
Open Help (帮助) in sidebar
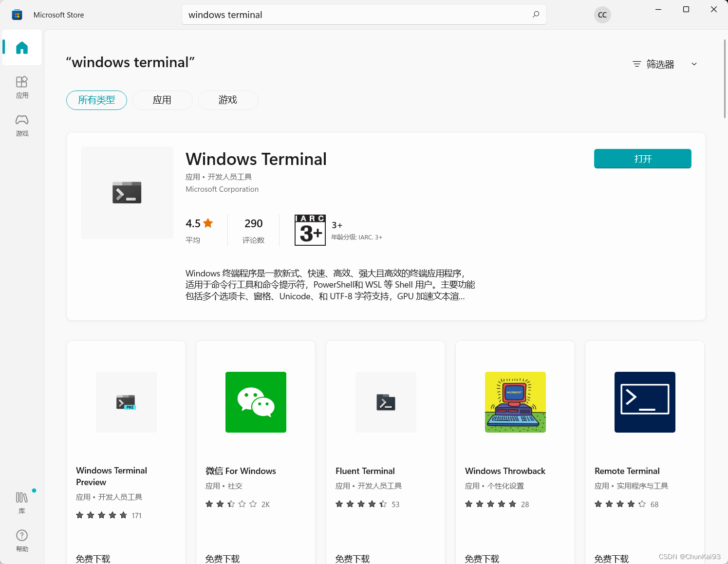[x=22, y=541]
